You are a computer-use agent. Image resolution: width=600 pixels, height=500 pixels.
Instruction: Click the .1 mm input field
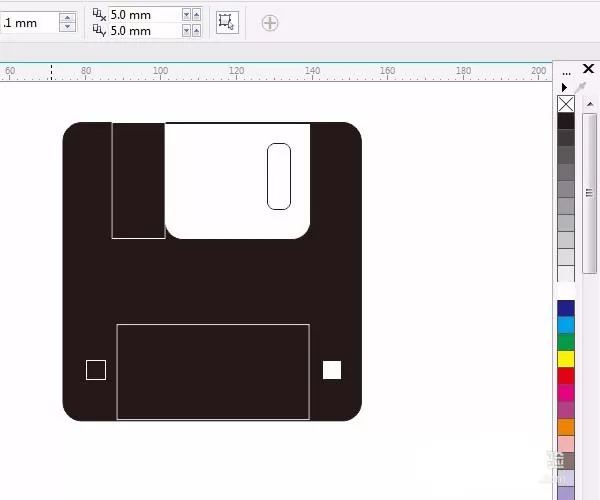(29, 23)
